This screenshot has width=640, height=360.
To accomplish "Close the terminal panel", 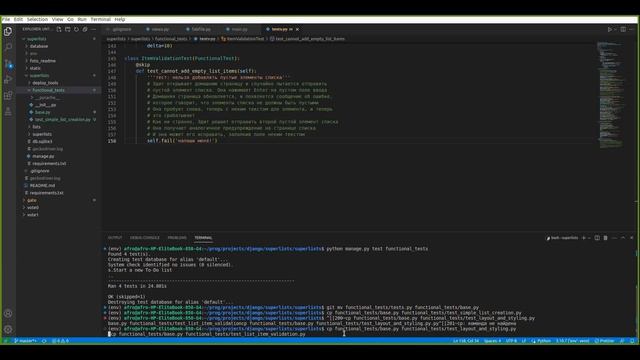I will pos(631,238).
